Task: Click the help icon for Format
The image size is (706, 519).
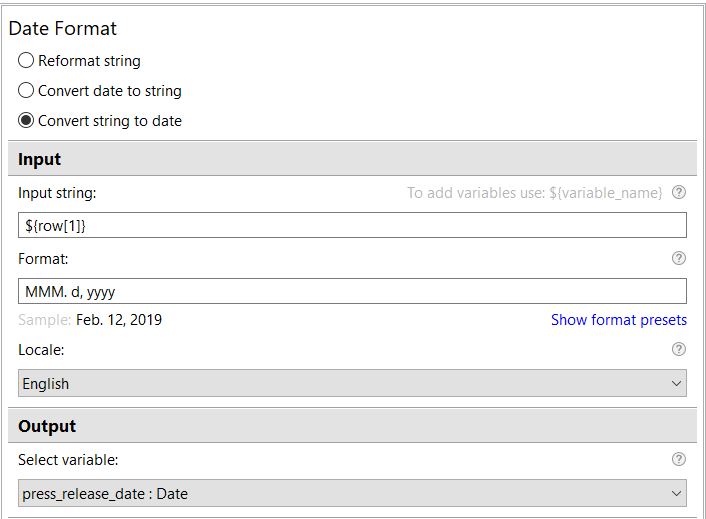Action: click(x=679, y=258)
